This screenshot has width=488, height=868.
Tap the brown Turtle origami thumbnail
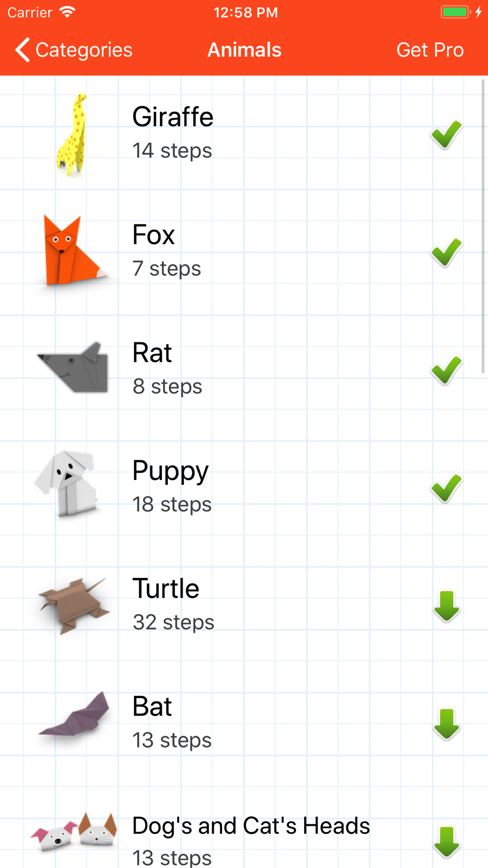[x=73, y=605]
